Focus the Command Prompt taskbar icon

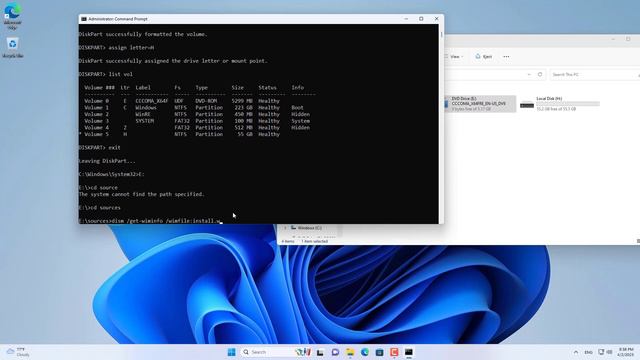(409, 352)
